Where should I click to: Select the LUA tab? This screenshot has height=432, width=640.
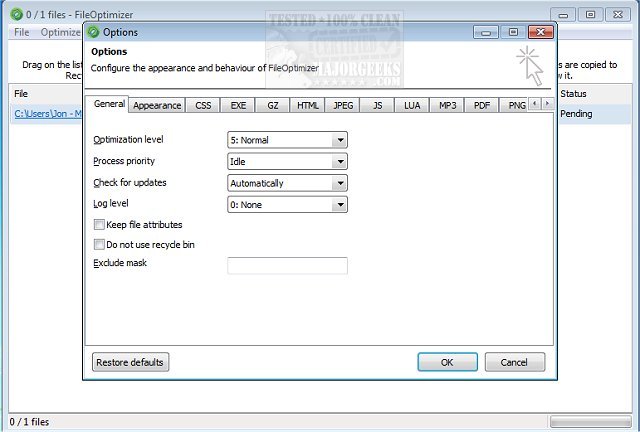[412, 105]
